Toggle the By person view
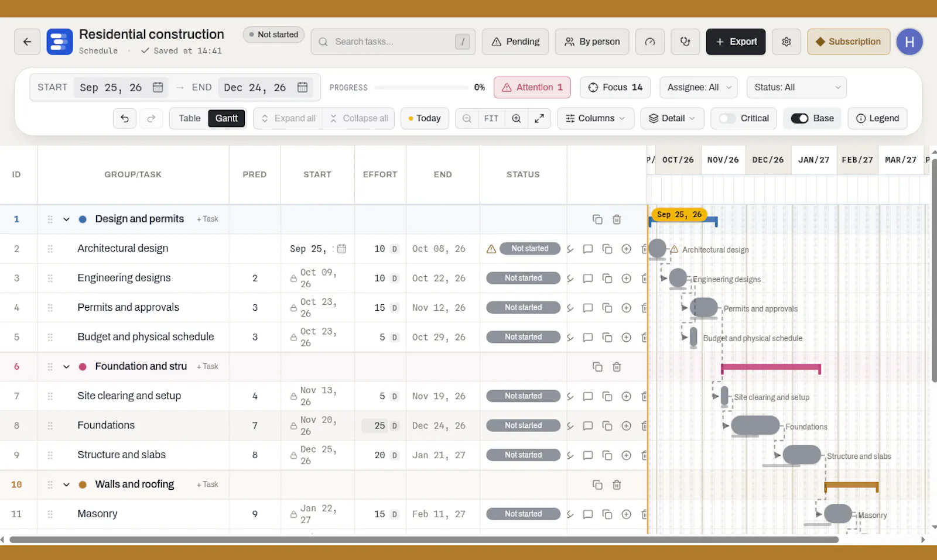The width and height of the screenshot is (937, 560). tap(591, 42)
